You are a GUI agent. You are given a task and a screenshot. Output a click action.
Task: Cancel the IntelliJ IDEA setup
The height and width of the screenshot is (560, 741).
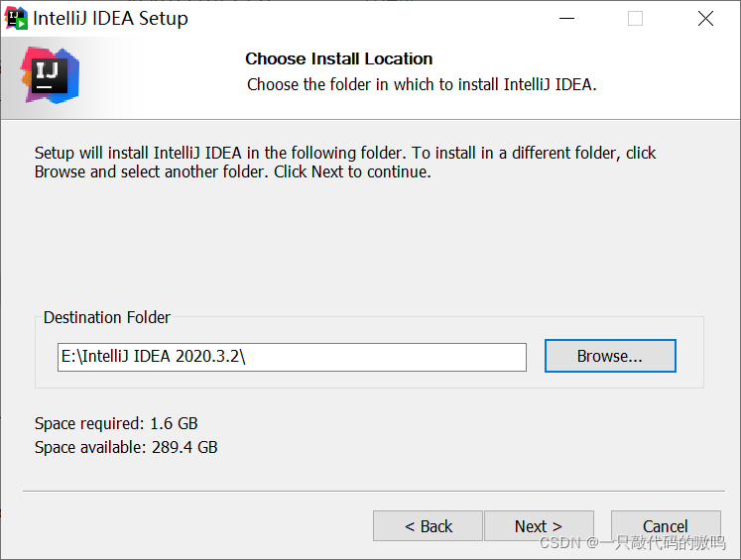pyautogui.click(x=666, y=525)
